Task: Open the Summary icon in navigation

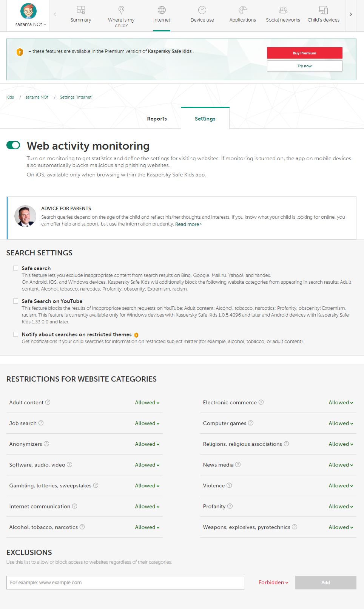Action: click(x=81, y=10)
